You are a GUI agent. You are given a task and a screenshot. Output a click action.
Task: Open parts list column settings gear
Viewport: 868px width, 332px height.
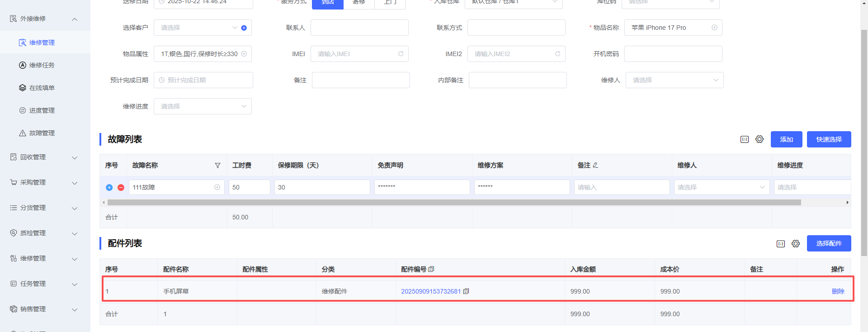[x=796, y=244]
